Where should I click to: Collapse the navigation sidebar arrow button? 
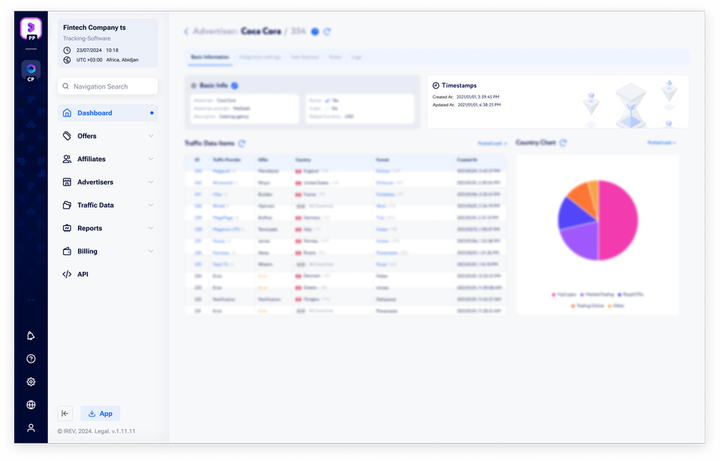pos(65,413)
